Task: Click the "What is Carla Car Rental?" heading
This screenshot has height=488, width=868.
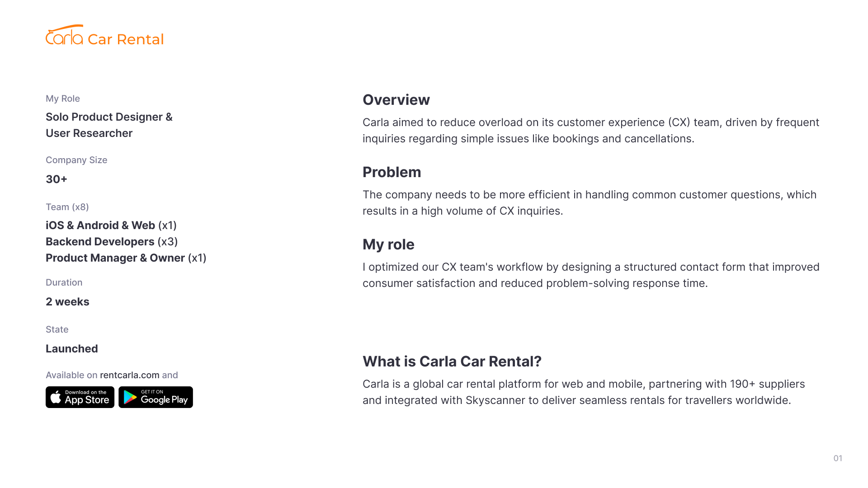Action: 452,361
